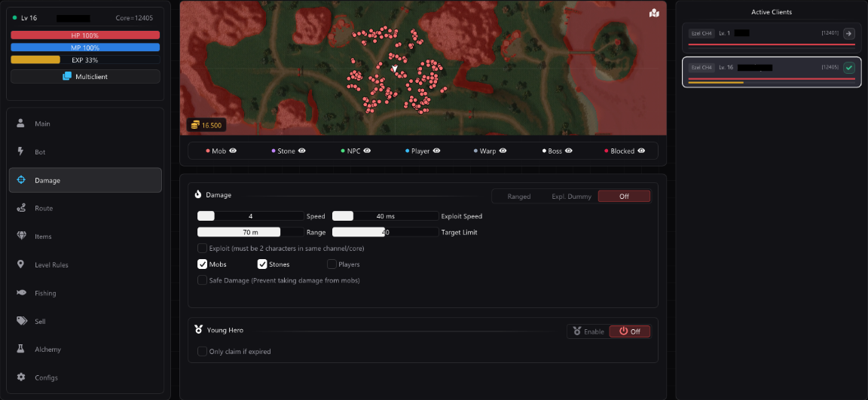Click the Main person icon
Viewport: 868px width, 400px height.
(21, 124)
